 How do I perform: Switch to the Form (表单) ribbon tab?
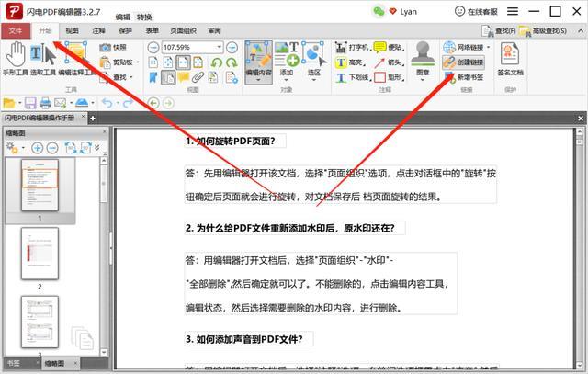coord(152,30)
